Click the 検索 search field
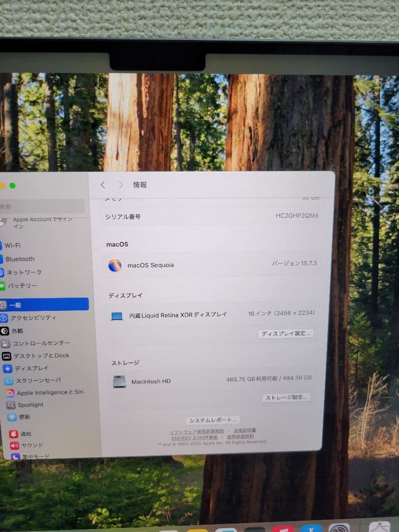This screenshot has height=532, width=399. (x=41, y=206)
